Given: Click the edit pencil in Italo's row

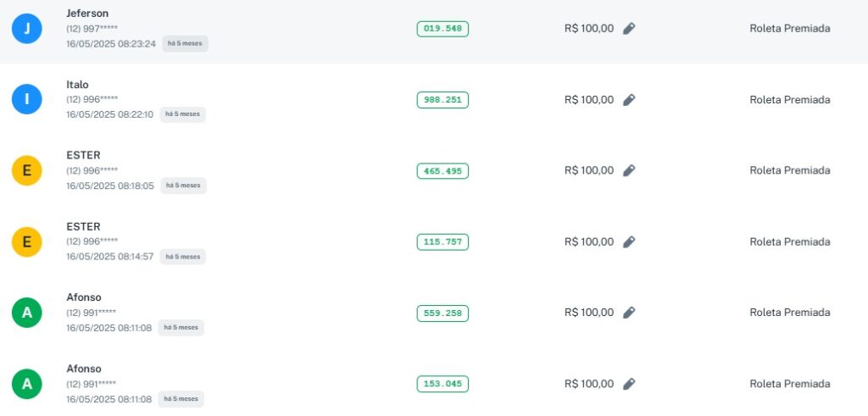Looking at the screenshot, I should point(629,100).
